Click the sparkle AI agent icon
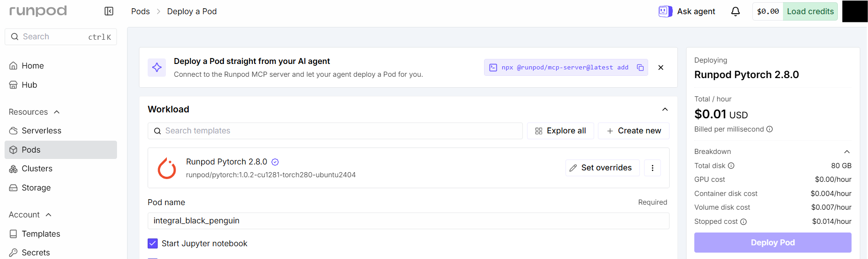The height and width of the screenshot is (259, 868). tap(157, 68)
